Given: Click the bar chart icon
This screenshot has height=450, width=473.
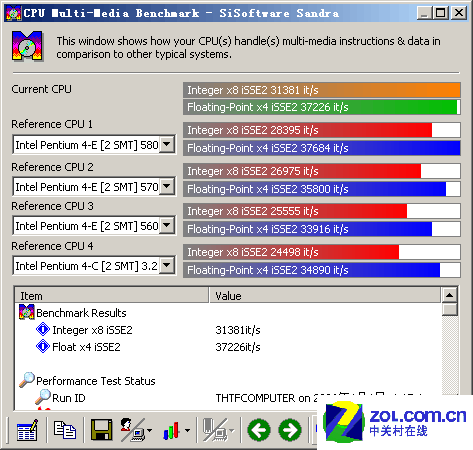Looking at the screenshot, I should (171, 430).
